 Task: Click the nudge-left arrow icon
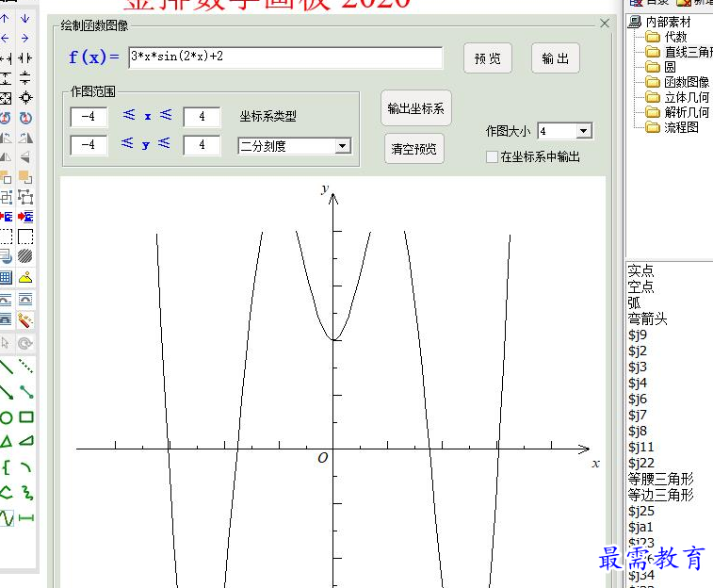click(6, 39)
